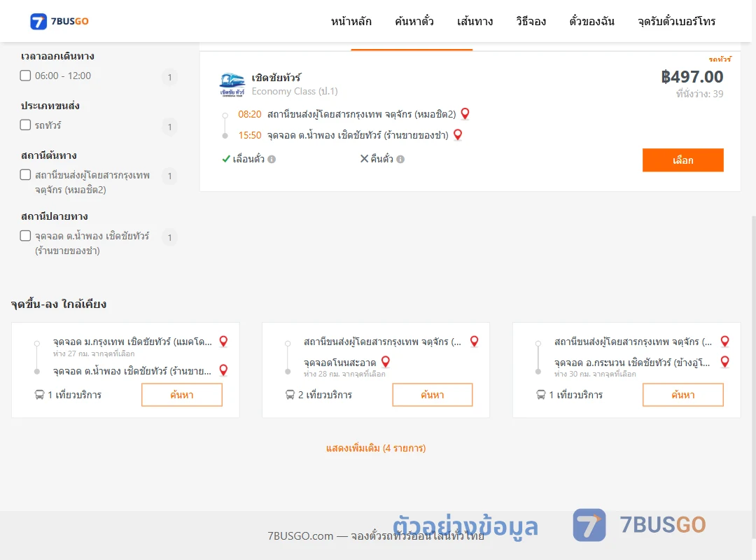Screen dimensions: 756x560
Task: Map pin for จุดจอด อ.กระนวน เชิดชัยทัวร์
Action: 724,362
